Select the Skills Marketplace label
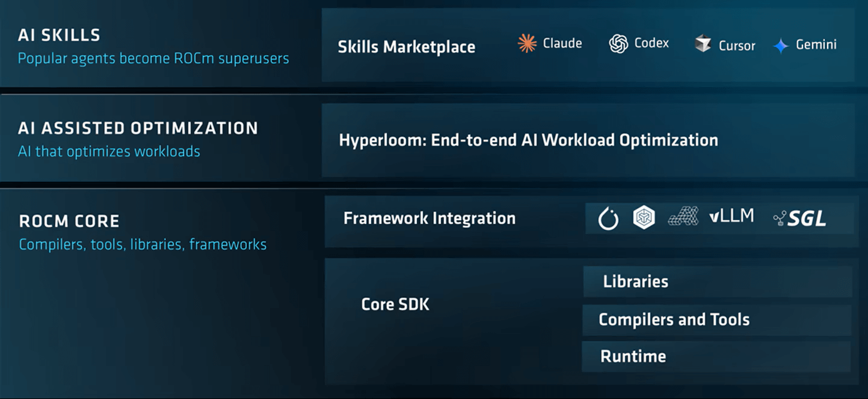Viewport: 868px width, 399px height. (407, 47)
